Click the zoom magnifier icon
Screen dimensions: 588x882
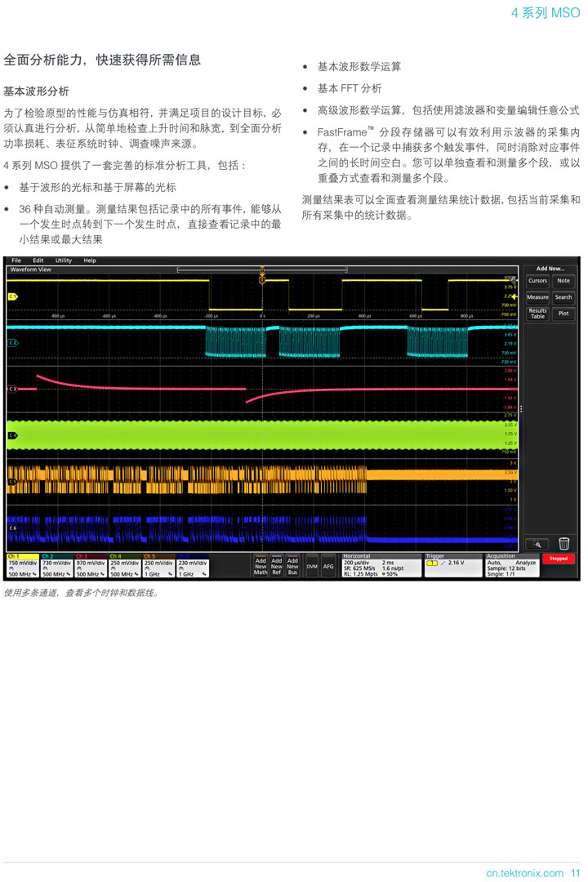(537, 543)
